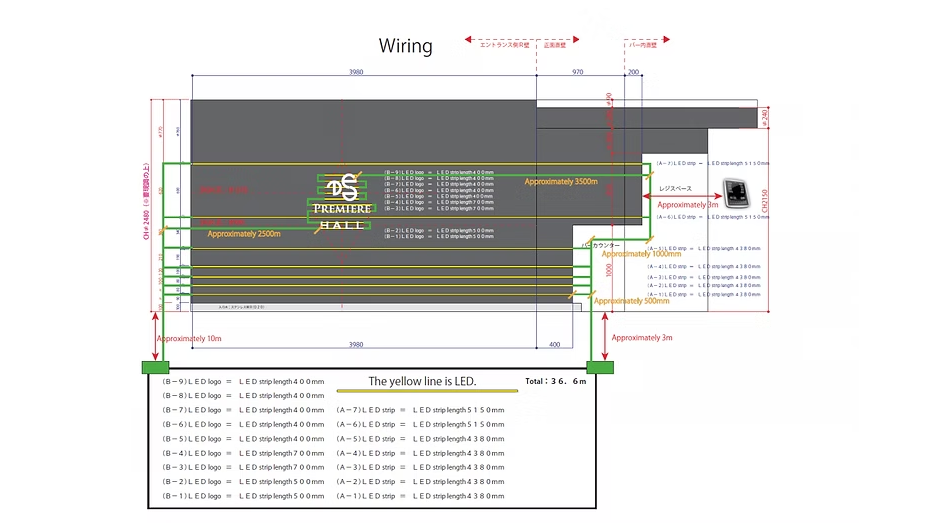Click the touch panel controller image
The width and height of the screenshot is (932, 532).
coord(736,193)
